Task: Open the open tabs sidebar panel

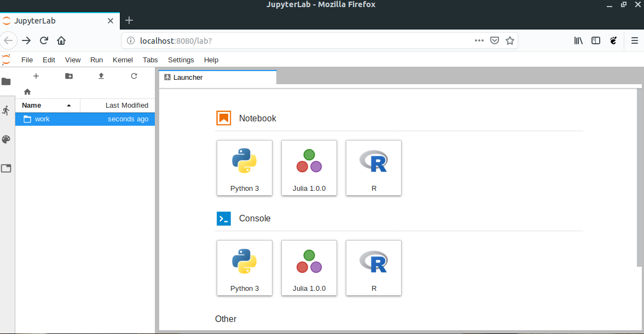Action: pyautogui.click(x=6, y=168)
